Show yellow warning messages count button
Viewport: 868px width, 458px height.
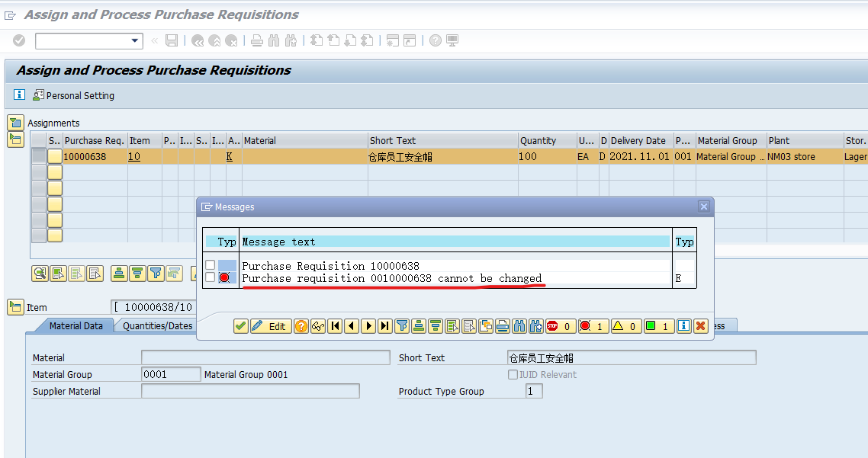pos(625,326)
